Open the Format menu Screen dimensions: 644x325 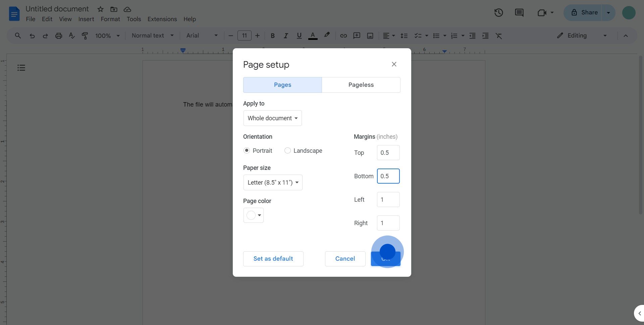[110, 19]
